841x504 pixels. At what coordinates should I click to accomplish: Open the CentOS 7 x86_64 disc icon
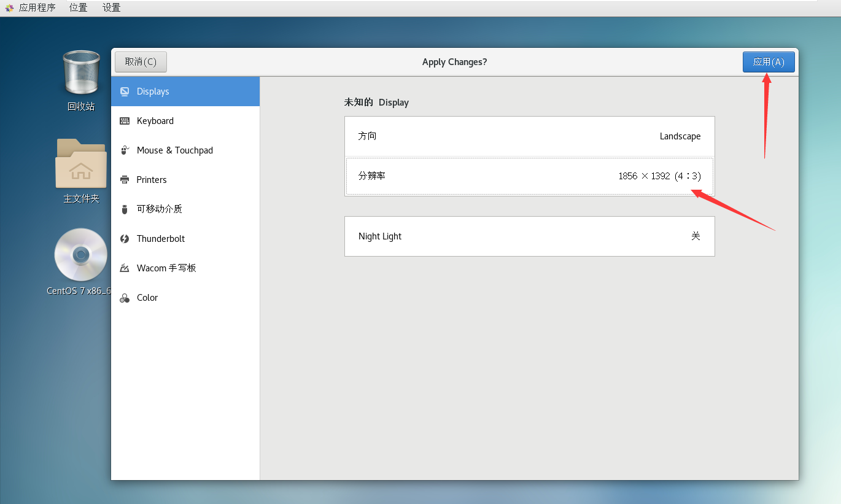(x=80, y=255)
